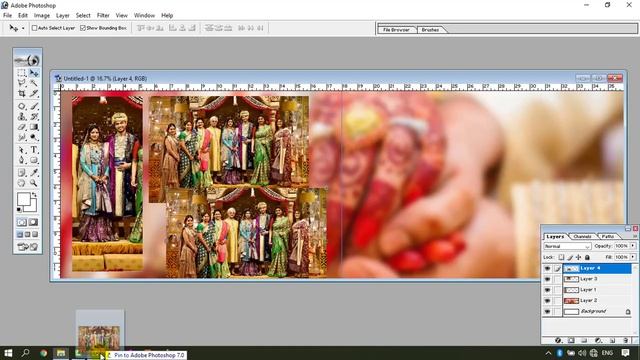Select the Pen tool
Screen dimensions: 640x360
point(22,160)
